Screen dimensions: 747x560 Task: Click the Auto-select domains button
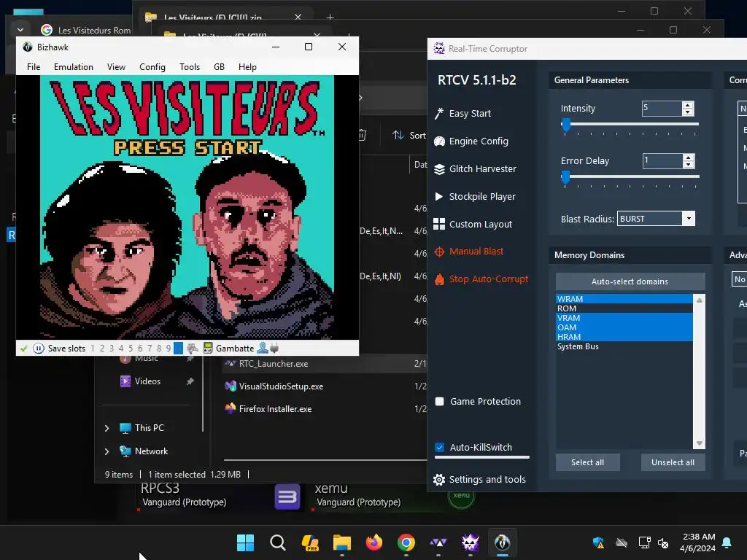pyautogui.click(x=630, y=281)
